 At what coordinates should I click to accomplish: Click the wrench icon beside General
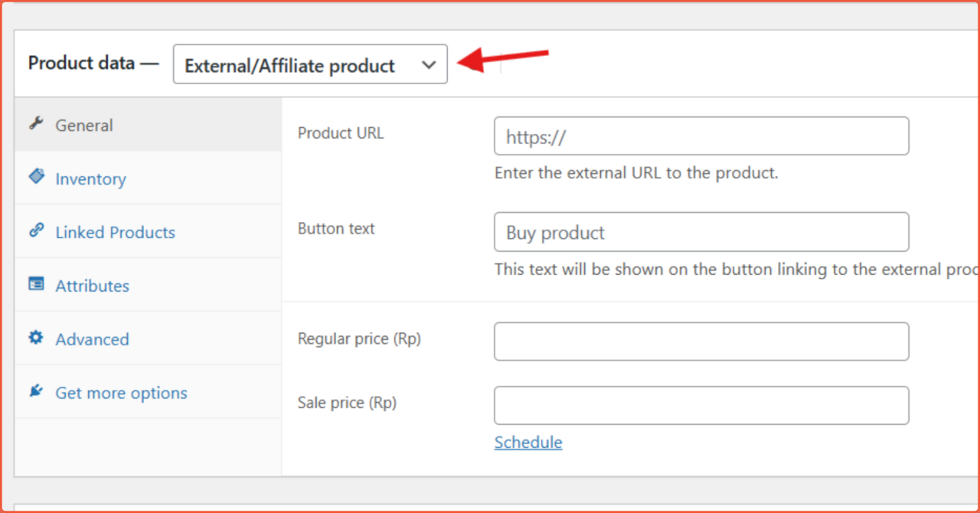[x=36, y=124]
